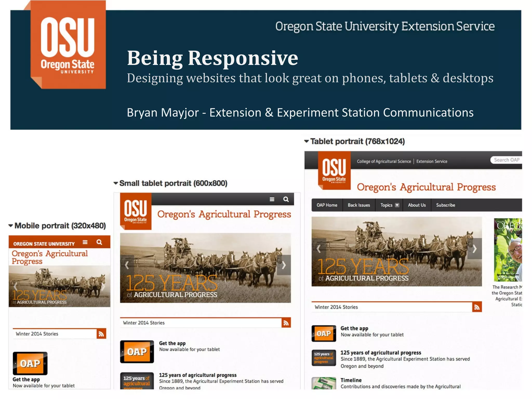Screen dimensions: 532x399
Task: Go to previous slide in small tablet carousel
Action: tap(127, 265)
